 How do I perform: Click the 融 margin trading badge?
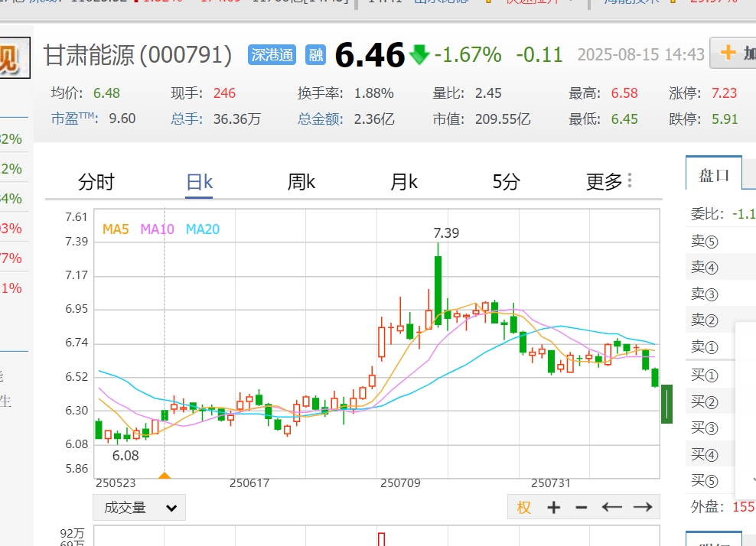click(316, 54)
